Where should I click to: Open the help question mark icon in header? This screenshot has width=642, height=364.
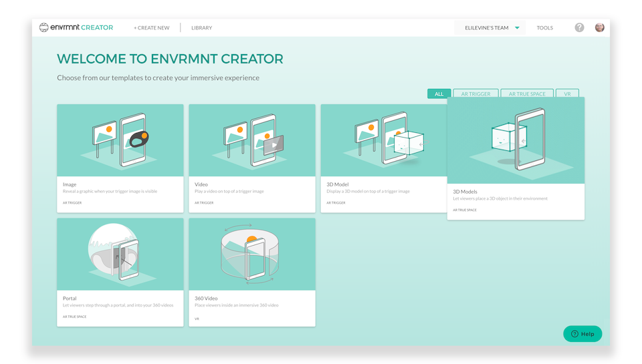(579, 27)
